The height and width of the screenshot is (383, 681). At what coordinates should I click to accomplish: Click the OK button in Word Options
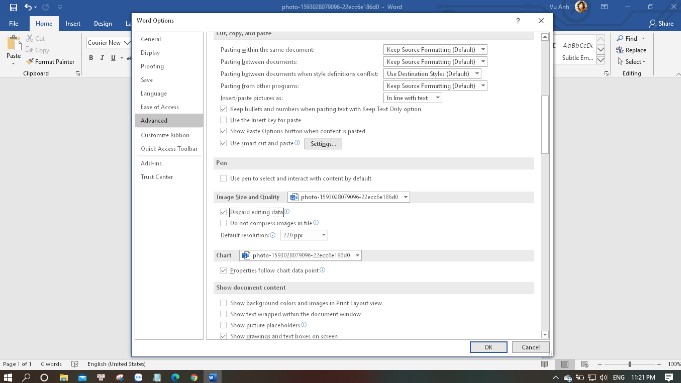[x=489, y=347]
